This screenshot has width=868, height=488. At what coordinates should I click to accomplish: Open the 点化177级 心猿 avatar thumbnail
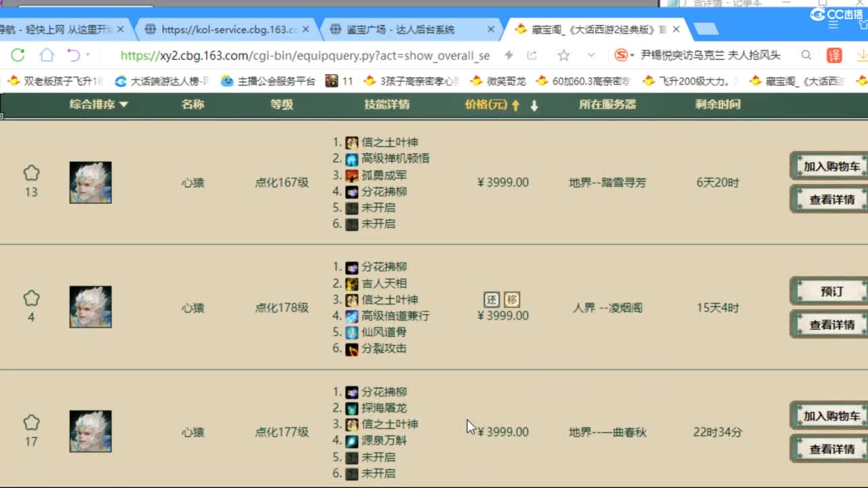point(90,432)
